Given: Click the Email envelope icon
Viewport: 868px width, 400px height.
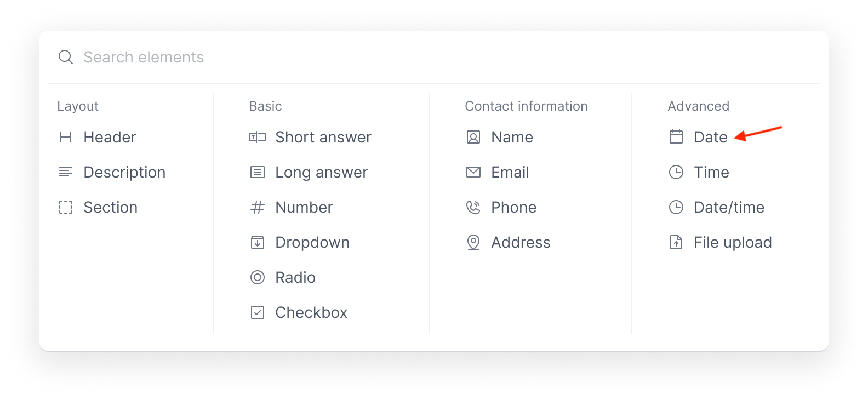Looking at the screenshot, I should [473, 172].
